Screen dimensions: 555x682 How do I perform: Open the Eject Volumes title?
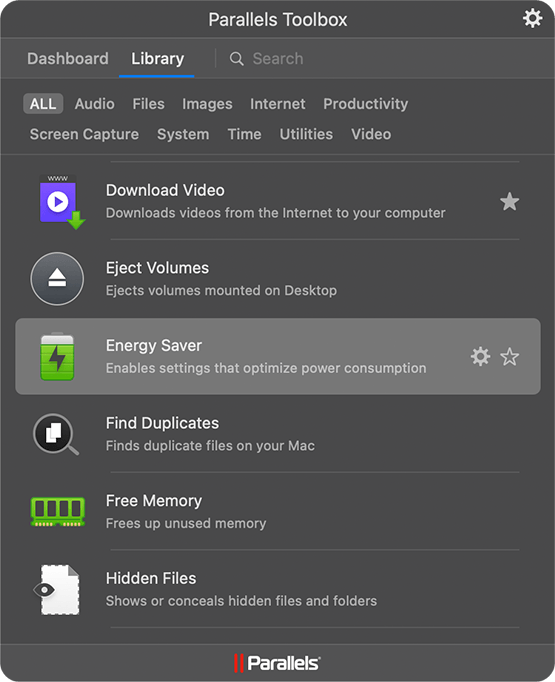pyautogui.click(x=157, y=268)
